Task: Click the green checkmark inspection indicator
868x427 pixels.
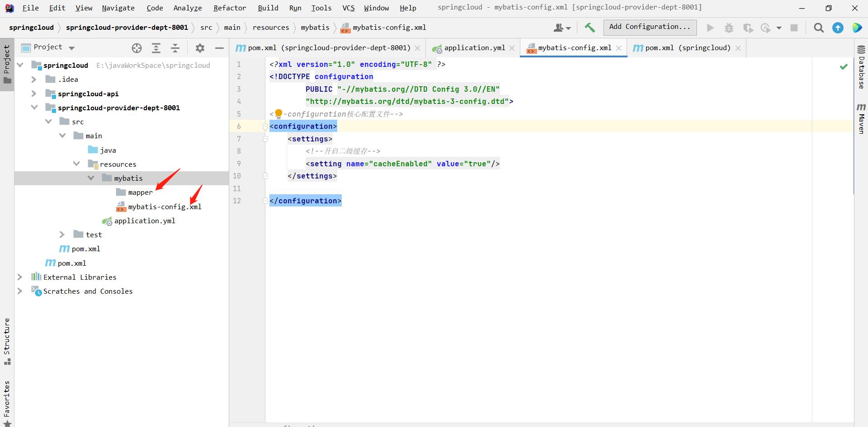Action: tap(844, 67)
